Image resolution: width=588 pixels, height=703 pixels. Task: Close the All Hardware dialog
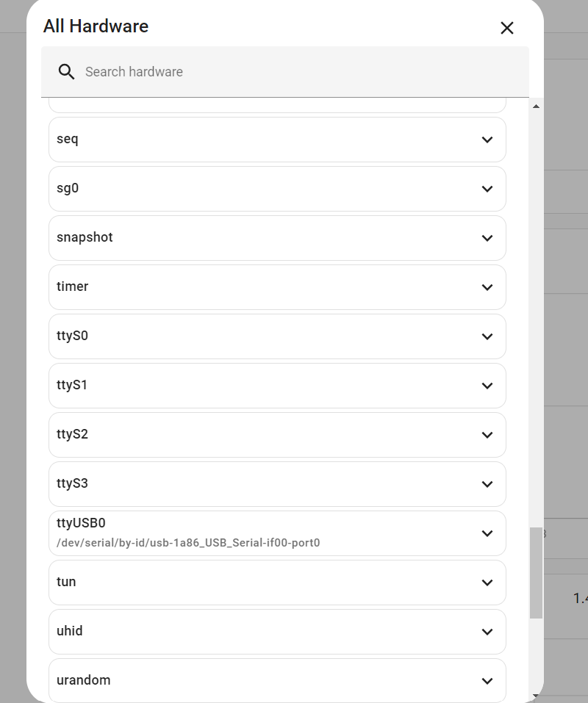(x=506, y=28)
